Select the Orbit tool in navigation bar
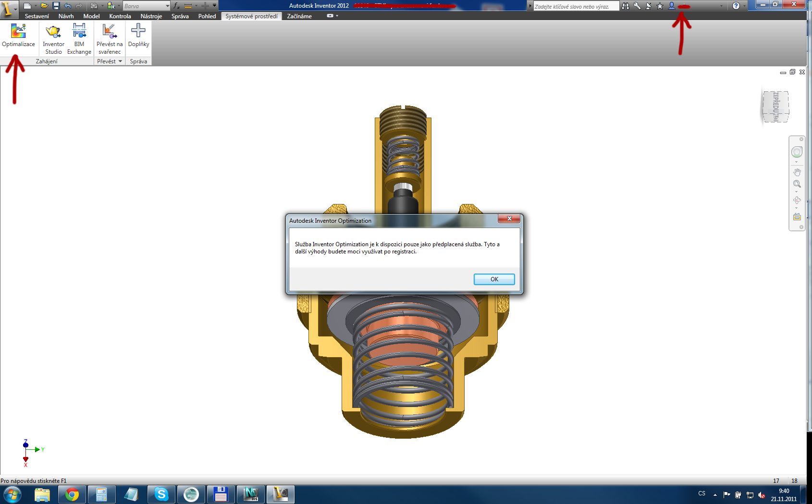 797,200
